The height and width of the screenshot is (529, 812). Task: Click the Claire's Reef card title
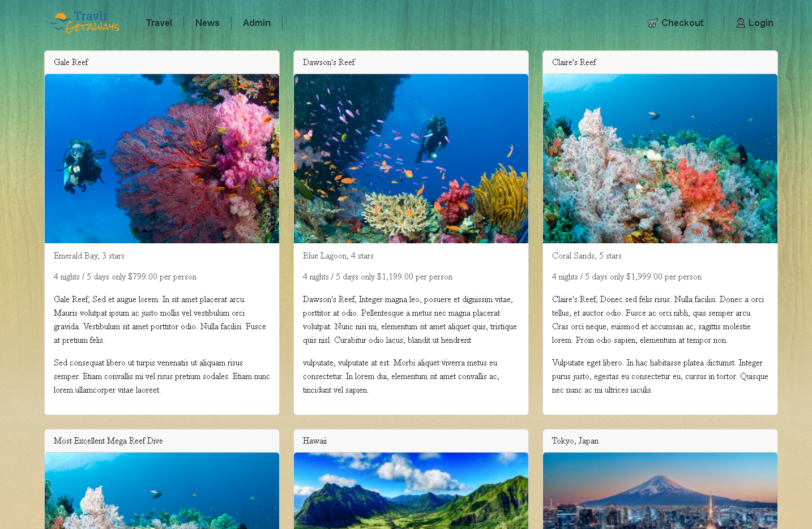574,62
